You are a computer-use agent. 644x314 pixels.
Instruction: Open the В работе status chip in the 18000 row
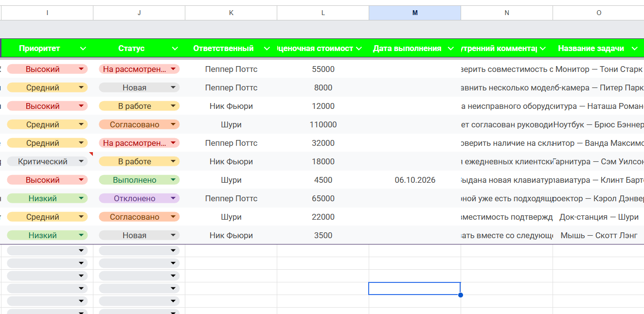[139, 162]
